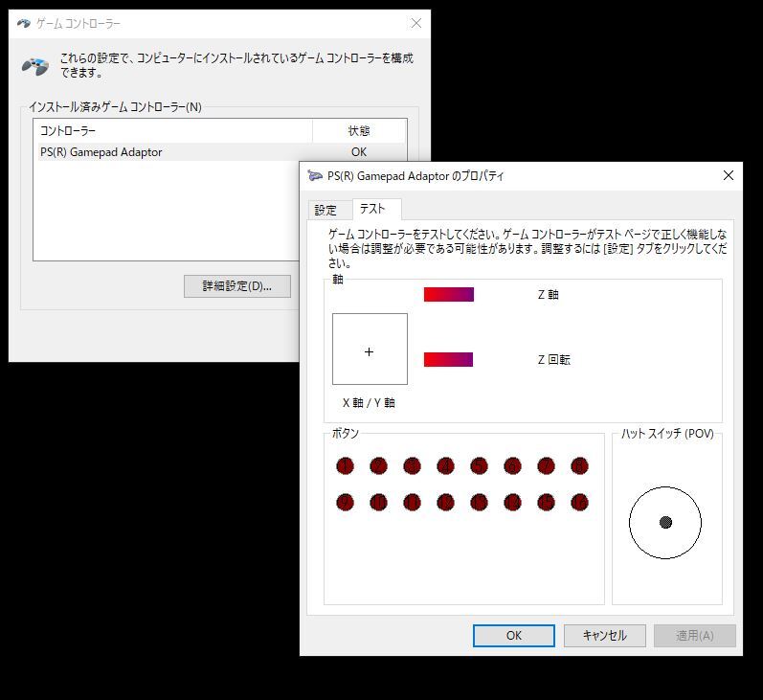Click the 適用(A) button

click(694, 635)
